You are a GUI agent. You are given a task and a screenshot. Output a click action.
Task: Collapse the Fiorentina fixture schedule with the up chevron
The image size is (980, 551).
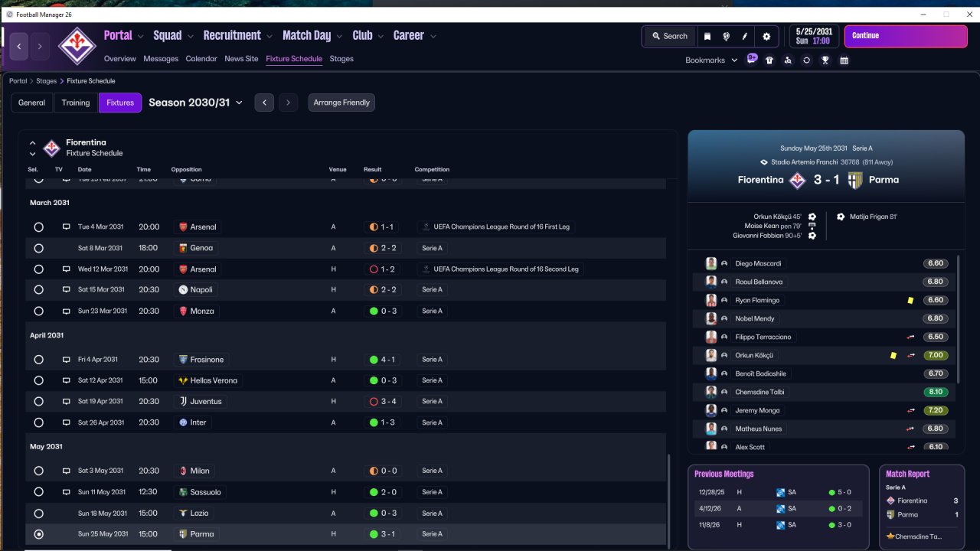tap(33, 143)
